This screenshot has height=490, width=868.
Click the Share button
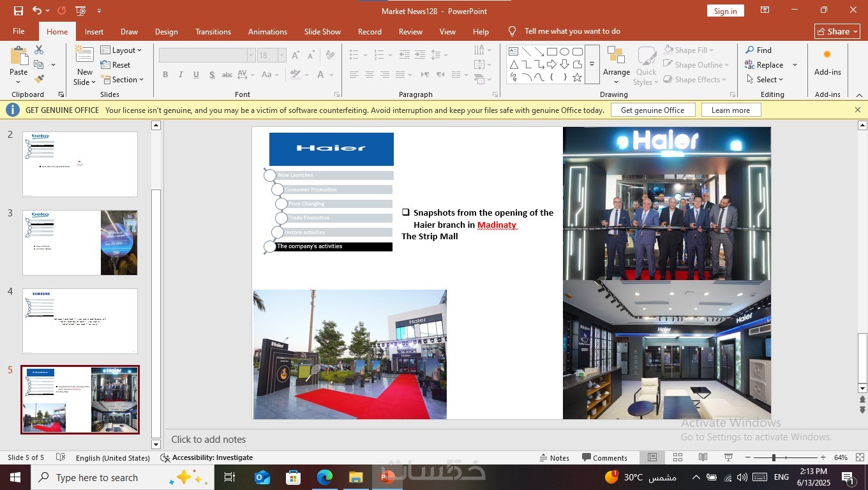click(837, 31)
